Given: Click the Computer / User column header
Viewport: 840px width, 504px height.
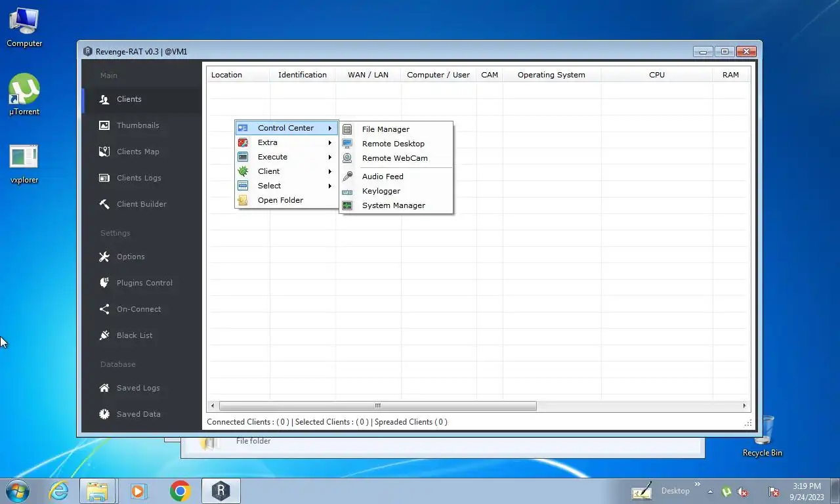Looking at the screenshot, I should click(x=438, y=75).
